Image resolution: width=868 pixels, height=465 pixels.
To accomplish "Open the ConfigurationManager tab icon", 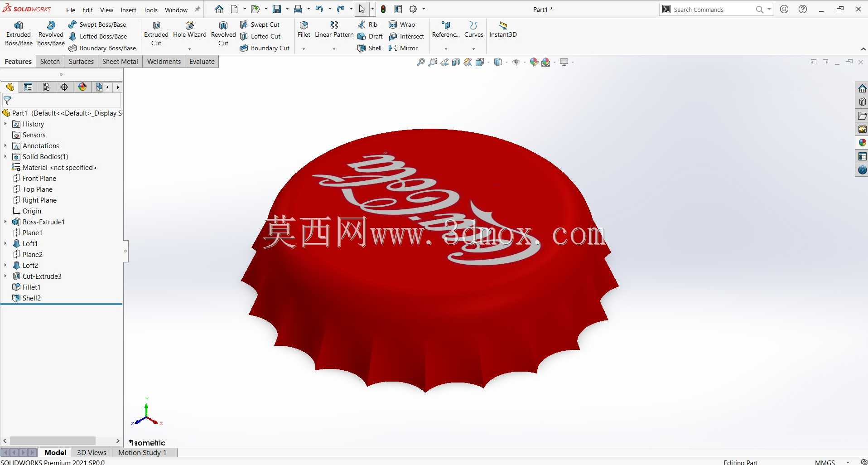I will click(x=46, y=87).
